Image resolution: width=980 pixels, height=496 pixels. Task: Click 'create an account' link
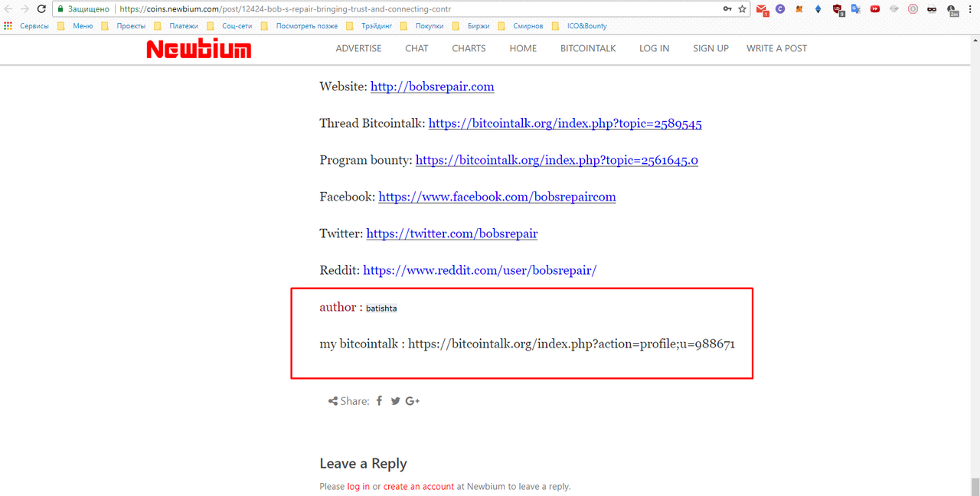coord(419,486)
